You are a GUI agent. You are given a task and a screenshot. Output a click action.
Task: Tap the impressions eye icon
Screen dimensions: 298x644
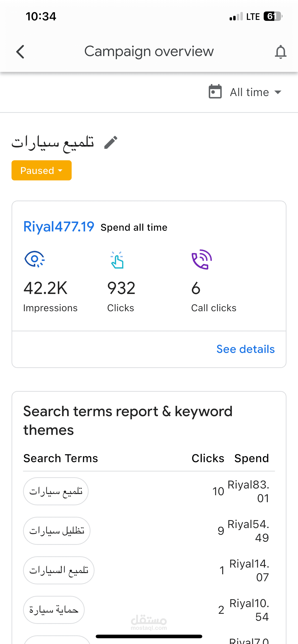click(x=35, y=259)
